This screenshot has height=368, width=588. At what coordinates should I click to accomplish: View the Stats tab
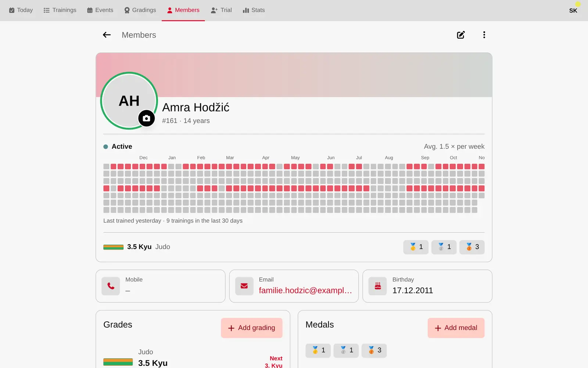(x=254, y=10)
